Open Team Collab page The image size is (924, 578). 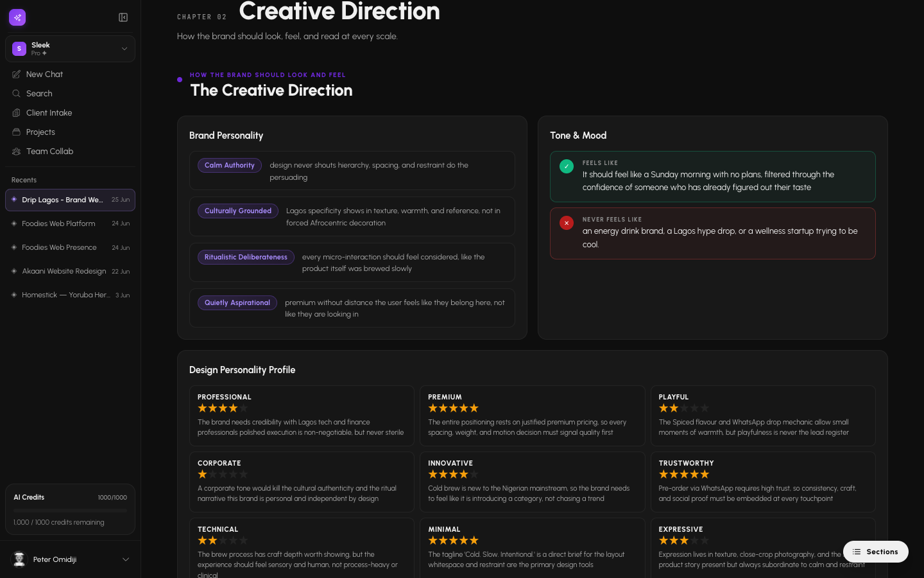pyautogui.click(x=71, y=152)
